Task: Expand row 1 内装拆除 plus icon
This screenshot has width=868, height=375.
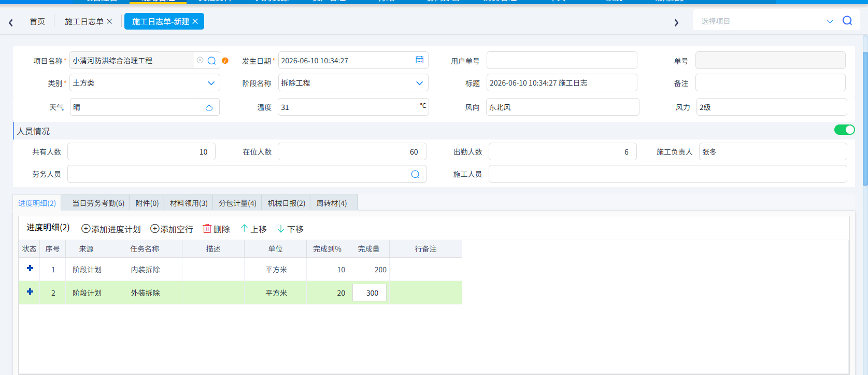Action: (30, 268)
